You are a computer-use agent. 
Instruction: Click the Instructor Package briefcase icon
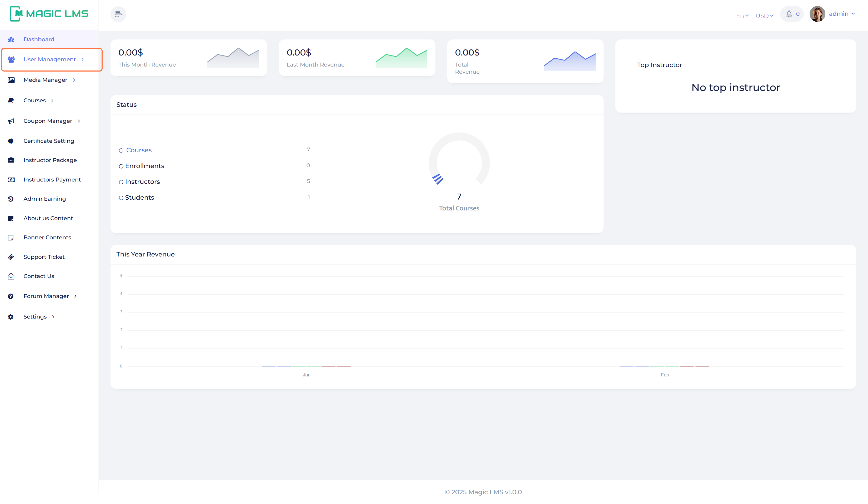click(x=11, y=160)
